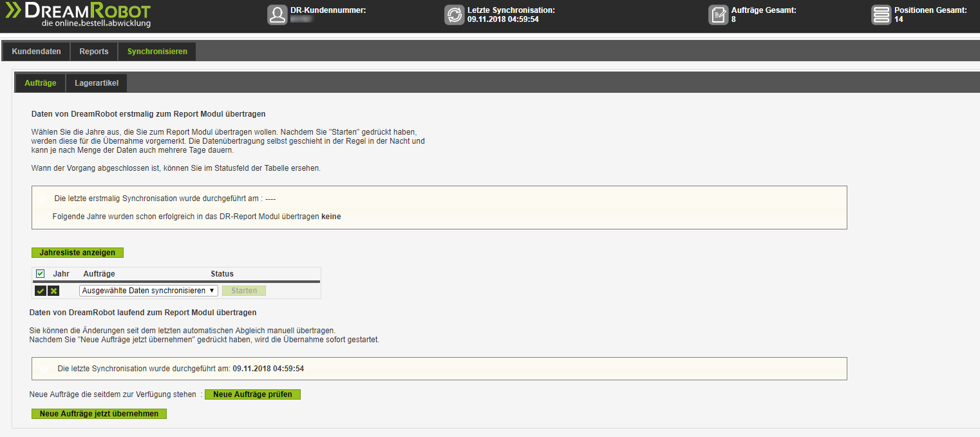The width and height of the screenshot is (980, 437).
Task: Click the green X deselect-all icon
Action: [53, 291]
